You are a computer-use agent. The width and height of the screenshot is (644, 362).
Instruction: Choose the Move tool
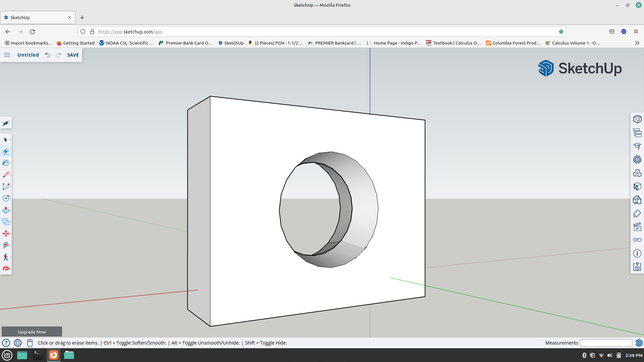[6, 234]
